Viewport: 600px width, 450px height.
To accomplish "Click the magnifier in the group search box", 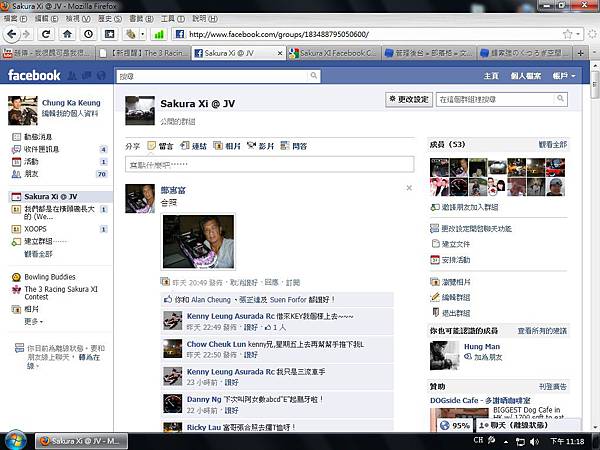I will (560, 99).
